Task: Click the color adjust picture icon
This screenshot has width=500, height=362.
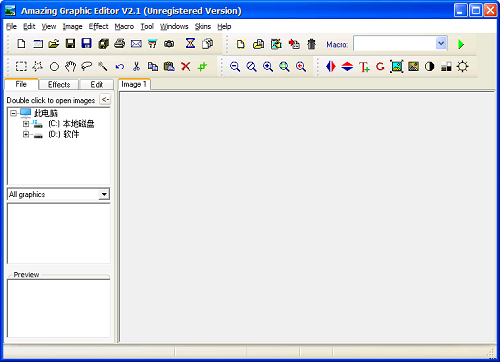Action: pos(413,66)
